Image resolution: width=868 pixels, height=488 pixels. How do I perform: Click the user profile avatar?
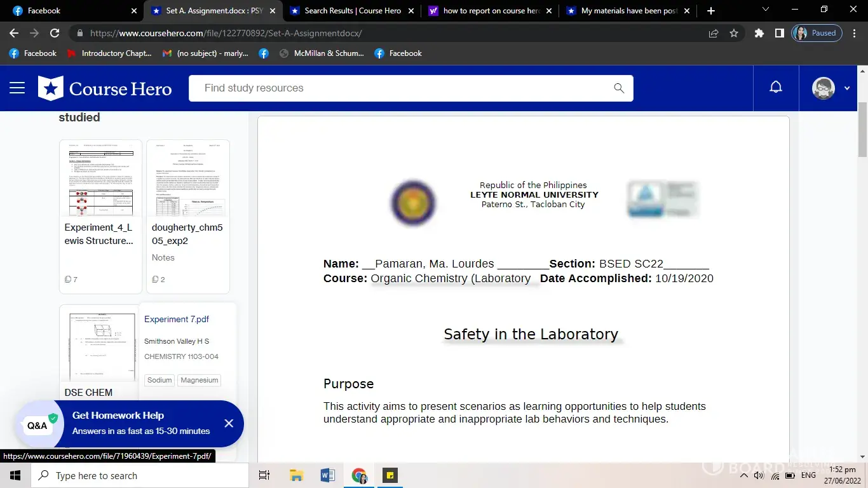(823, 88)
